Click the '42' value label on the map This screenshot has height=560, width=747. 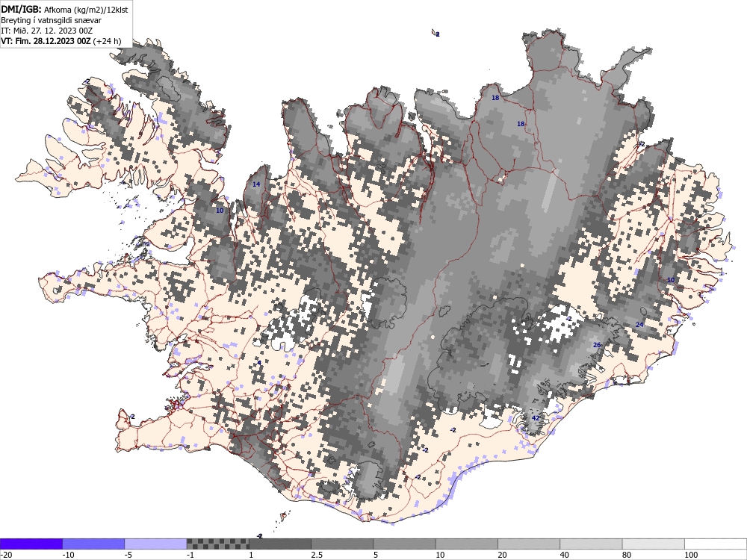536,418
